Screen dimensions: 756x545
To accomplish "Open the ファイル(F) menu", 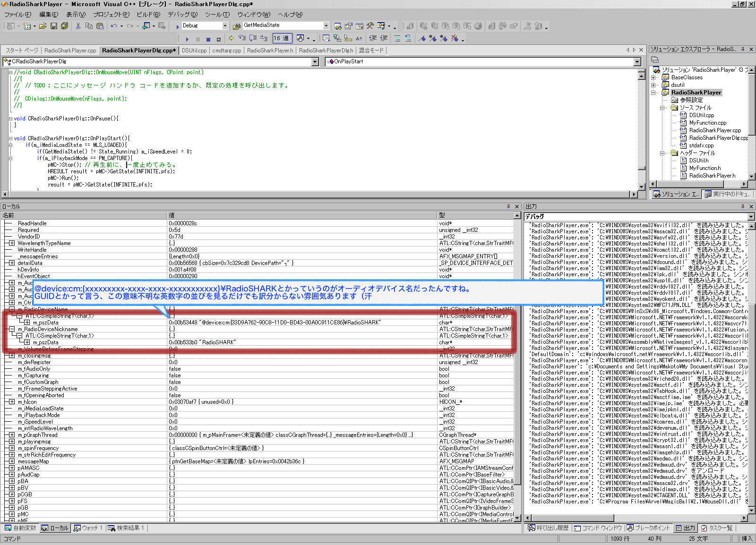I will click(18, 15).
